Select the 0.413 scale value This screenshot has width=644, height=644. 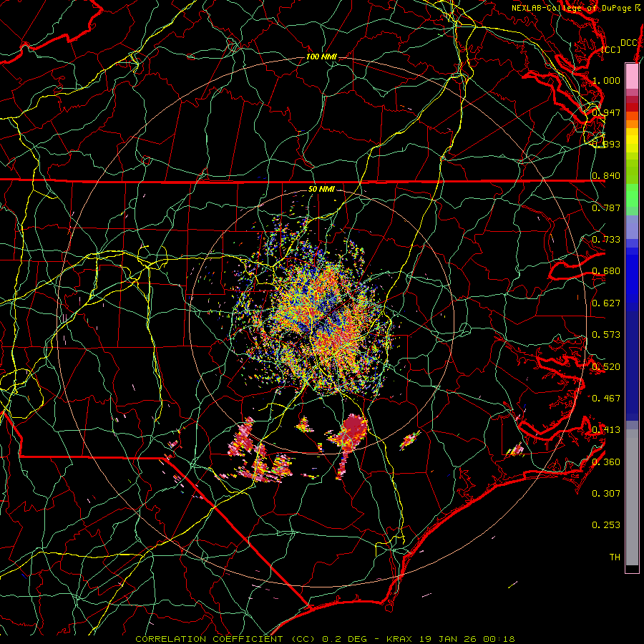pyautogui.click(x=606, y=430)
